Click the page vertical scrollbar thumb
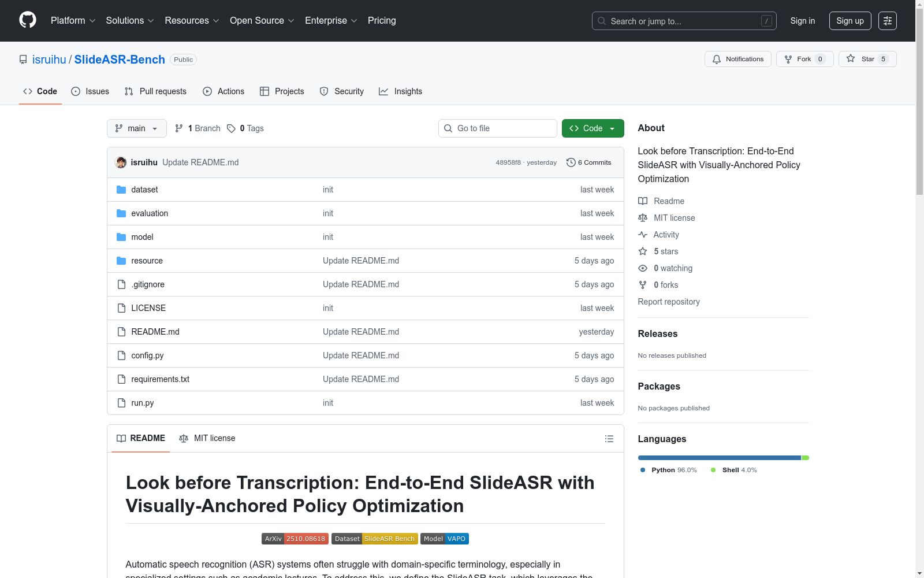Viewport: 924px width, 578px height. (919, 101)
